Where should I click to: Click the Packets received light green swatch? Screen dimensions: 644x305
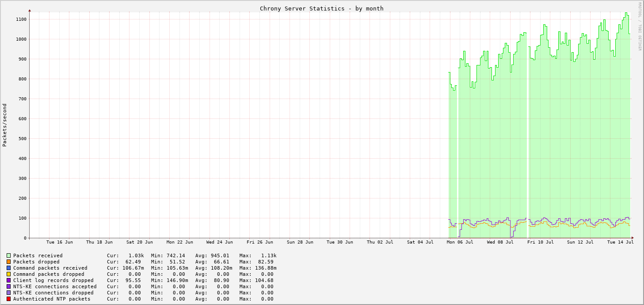(8, 255)
